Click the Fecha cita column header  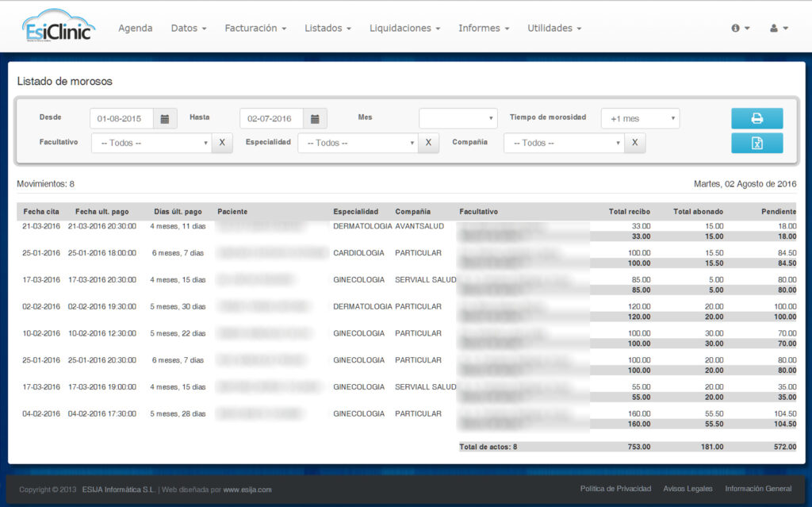[41, 212]
